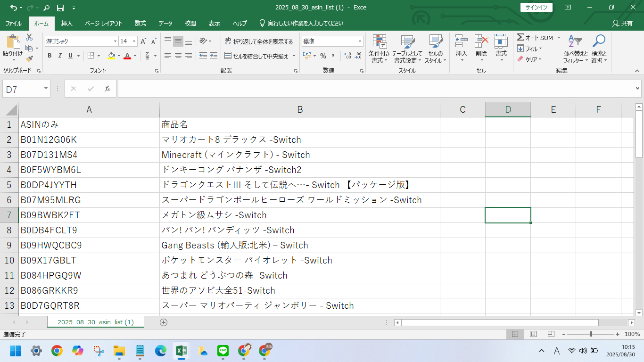Add a new sheet with plus button
The image size is (644, 362).
[164, 322]
